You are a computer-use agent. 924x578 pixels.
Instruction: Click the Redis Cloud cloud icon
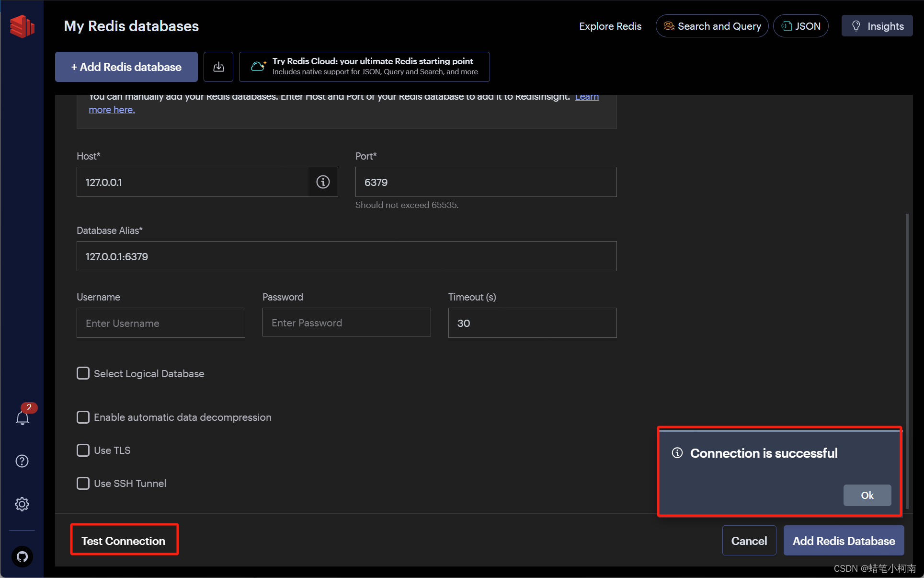coord(258,66)
